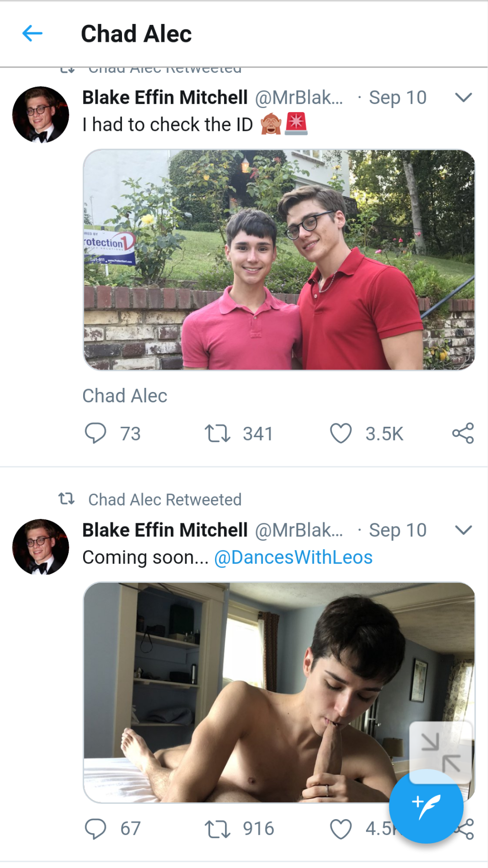
Task: Open the outdoor photo in the first tweet
Action: click(278, 259)
